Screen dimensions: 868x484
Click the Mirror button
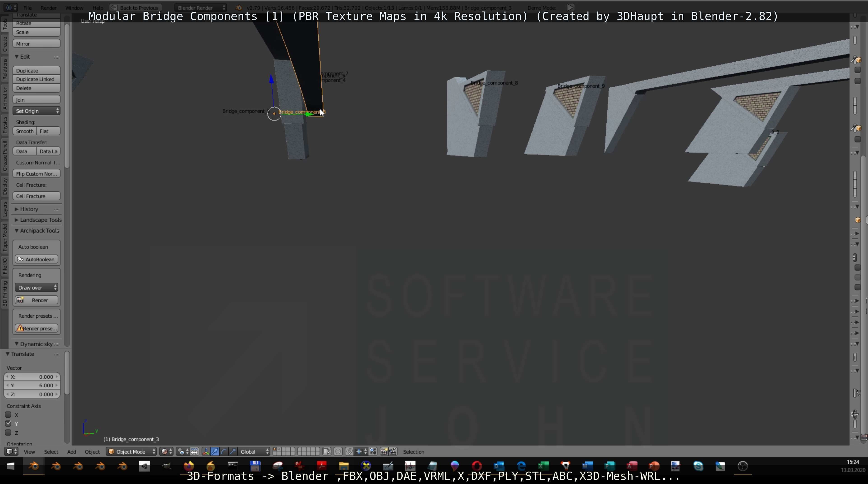tap(36, 44)
